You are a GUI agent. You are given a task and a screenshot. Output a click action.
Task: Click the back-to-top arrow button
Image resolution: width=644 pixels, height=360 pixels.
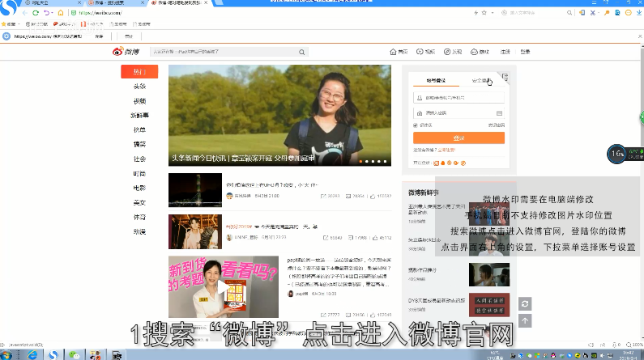[x=525, y=320]
